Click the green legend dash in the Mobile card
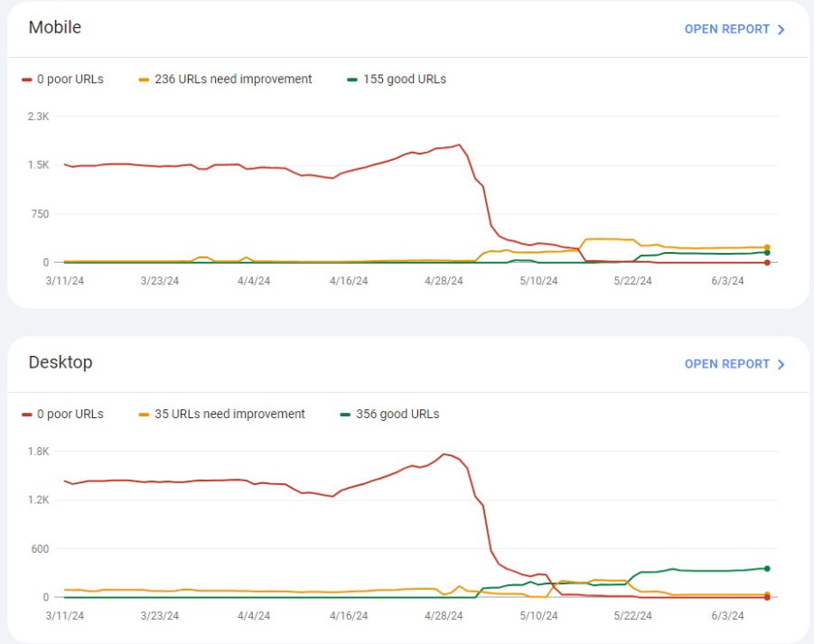Screen dimensions: 814x644 click(352, 79)
